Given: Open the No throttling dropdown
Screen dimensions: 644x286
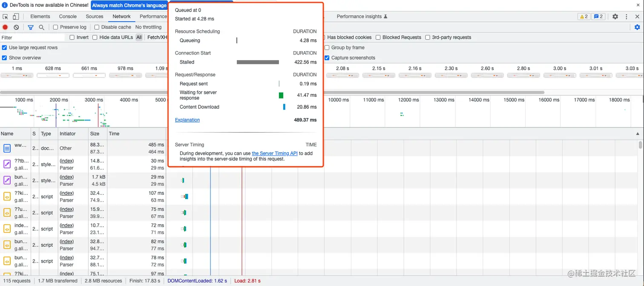Looking at the screenshot, I should coord(149,27).
